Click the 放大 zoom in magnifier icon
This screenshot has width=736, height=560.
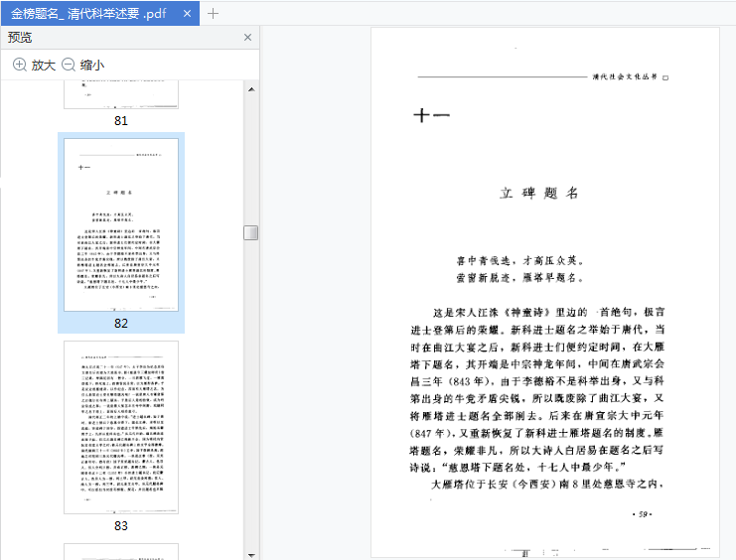pyautogui.click(x=19, y=65)
